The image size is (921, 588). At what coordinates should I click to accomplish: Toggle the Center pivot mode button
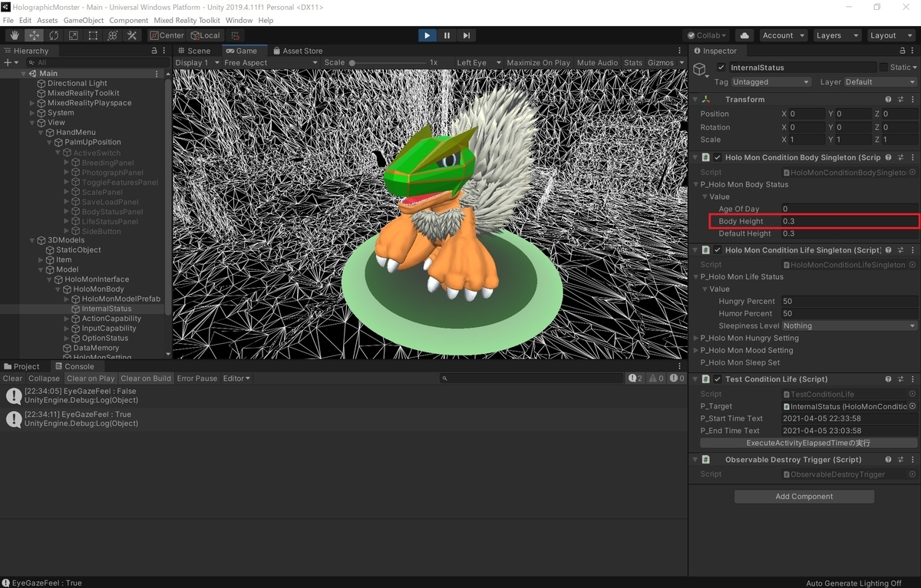click(x=167, y=35)
